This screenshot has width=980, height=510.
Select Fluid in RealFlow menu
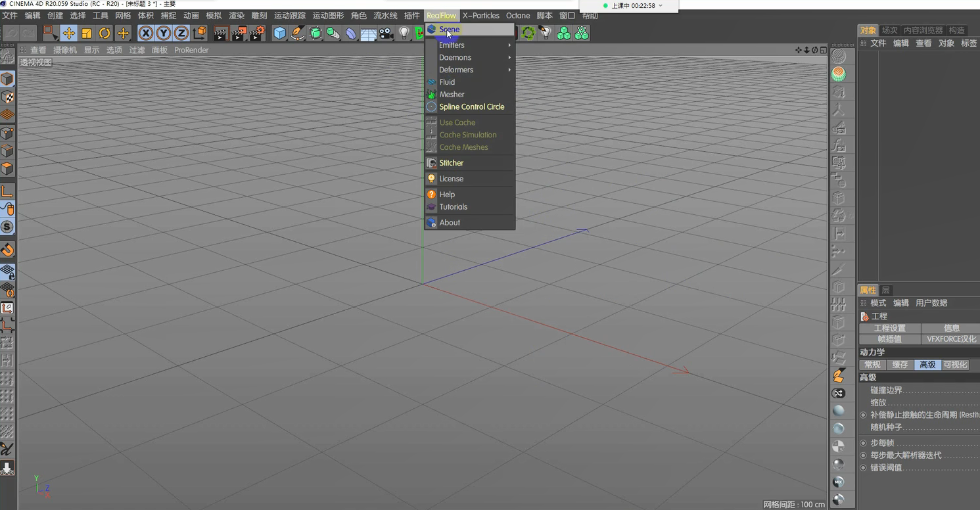pos(469,82)
